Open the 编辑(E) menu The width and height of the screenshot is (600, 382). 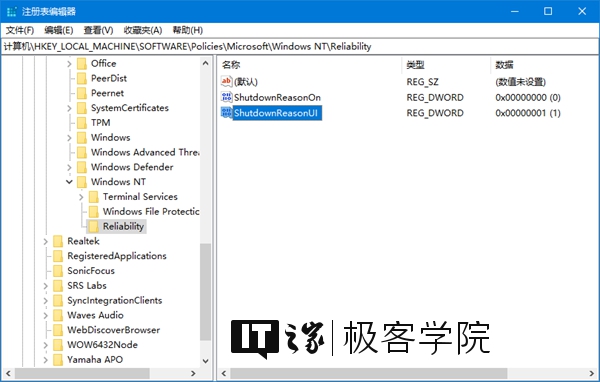click(59, 30)
